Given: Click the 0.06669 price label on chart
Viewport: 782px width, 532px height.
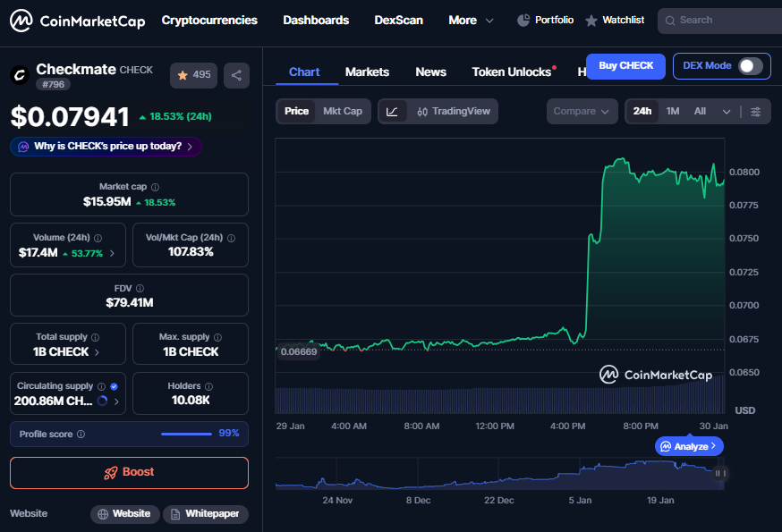Looking at the screenshot, I should click(x=298, y=351).
